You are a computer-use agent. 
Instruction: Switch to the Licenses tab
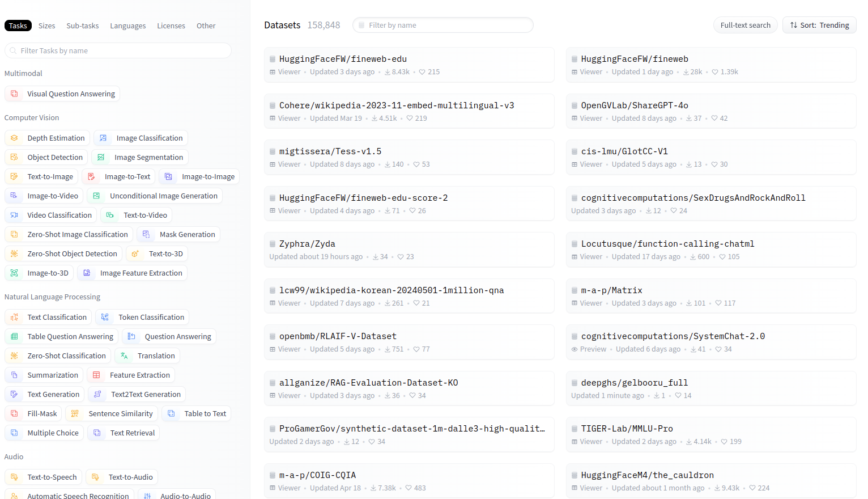click(x=171, y=26)
